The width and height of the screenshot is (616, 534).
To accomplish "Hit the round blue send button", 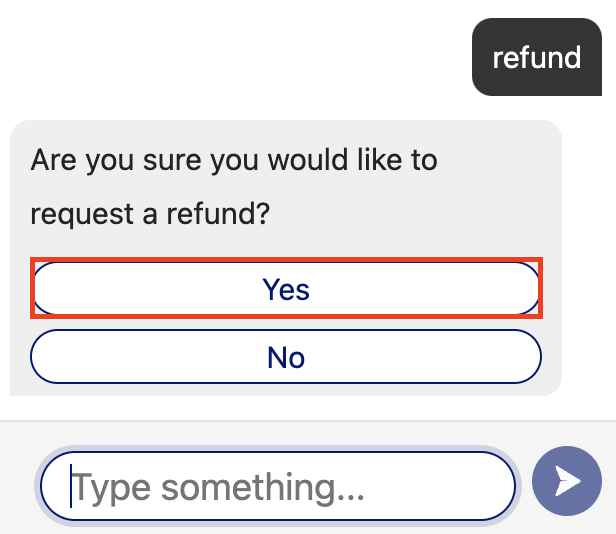I will [x=567, y=482].
